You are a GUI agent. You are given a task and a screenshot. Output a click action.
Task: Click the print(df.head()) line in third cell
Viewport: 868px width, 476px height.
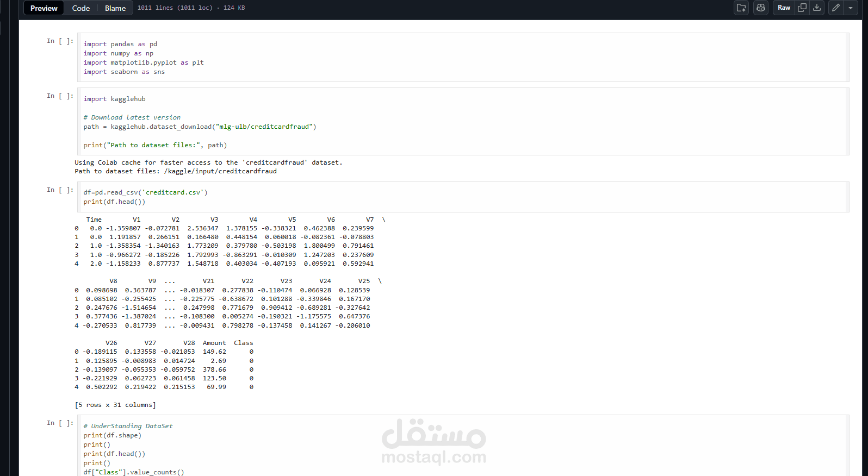pyautogui.click(x=114, y=202)
